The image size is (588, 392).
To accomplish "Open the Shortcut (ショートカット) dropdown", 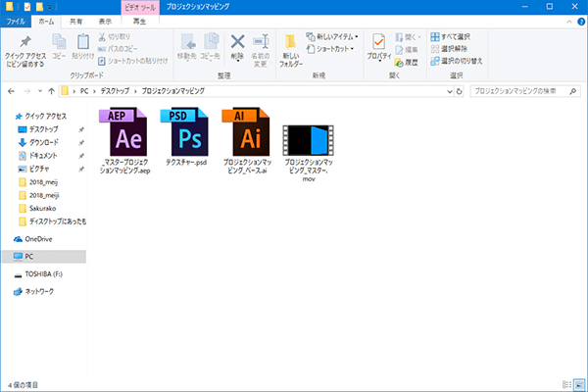I will pos(330,49).
